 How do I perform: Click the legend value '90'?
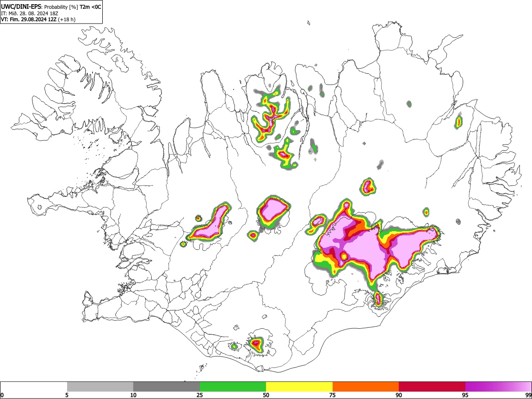[x=399, y=395]
